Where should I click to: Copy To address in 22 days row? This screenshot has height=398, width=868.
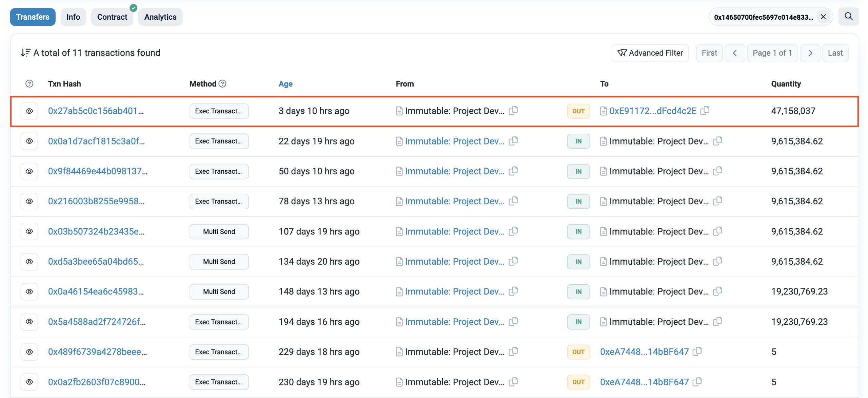tap(717, 141)
